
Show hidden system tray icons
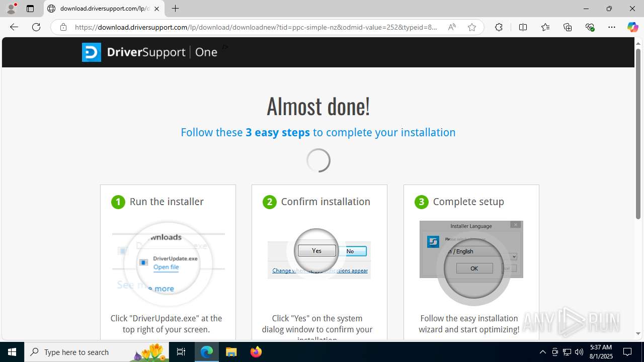(542, 352)
